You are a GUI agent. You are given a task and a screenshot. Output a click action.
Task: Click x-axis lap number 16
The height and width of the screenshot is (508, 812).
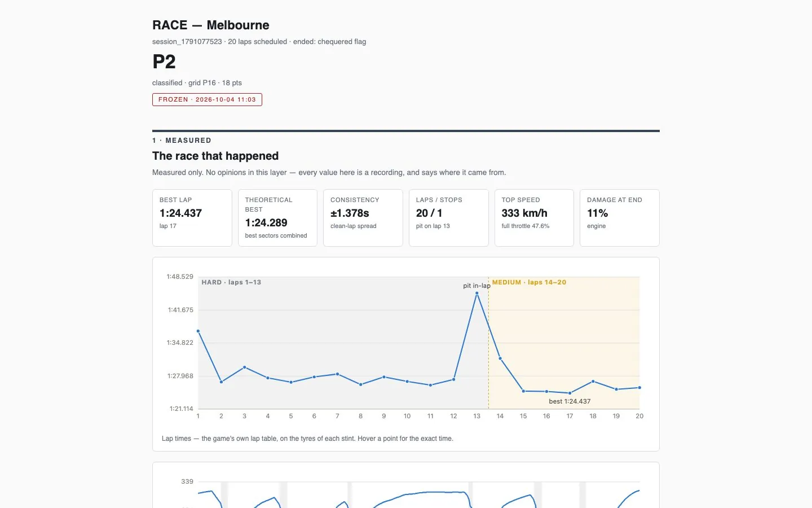pyautogui.click(x=546, y=416)
